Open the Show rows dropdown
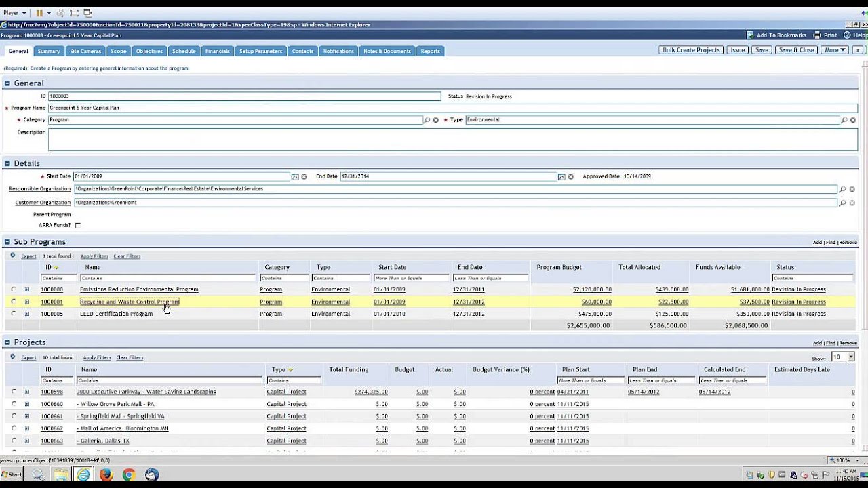 [843, 357]
